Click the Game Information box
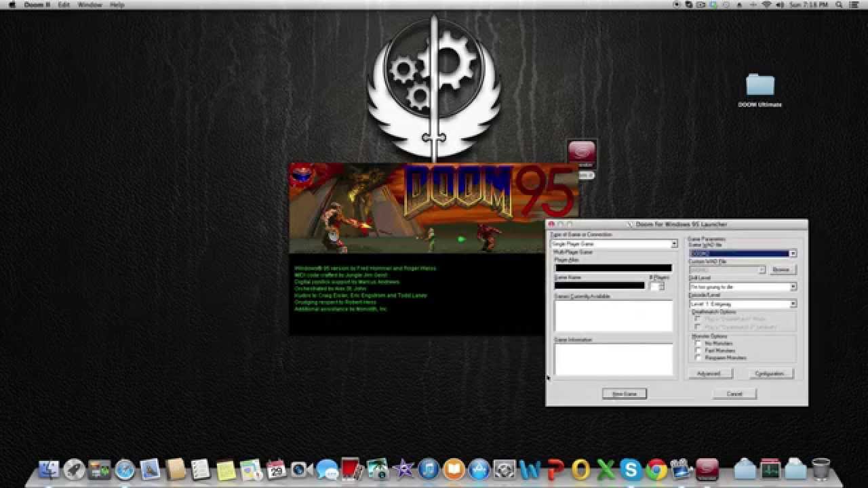Screen dimensions: 868x488 613,359
